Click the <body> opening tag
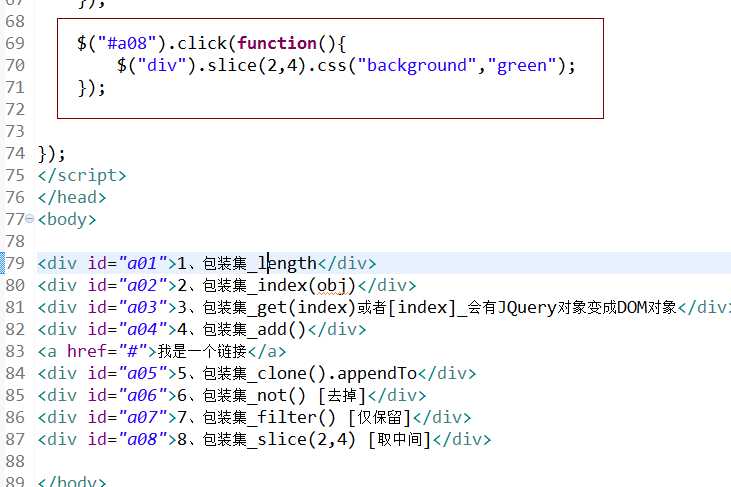 click(67, 219)
